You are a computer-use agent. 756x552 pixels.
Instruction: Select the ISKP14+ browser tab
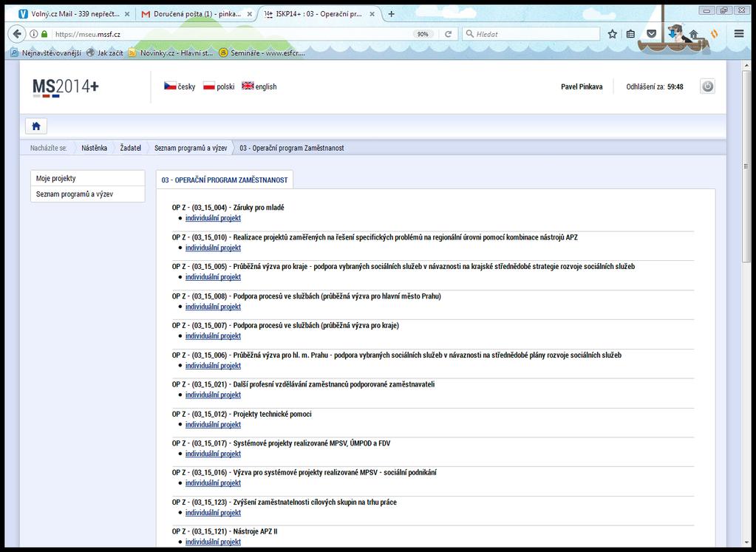click(x=319, y=15)
